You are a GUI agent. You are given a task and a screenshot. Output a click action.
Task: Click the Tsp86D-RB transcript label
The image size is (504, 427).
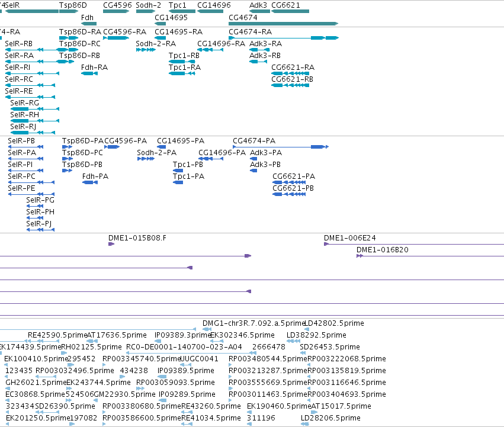pos(79,56)
